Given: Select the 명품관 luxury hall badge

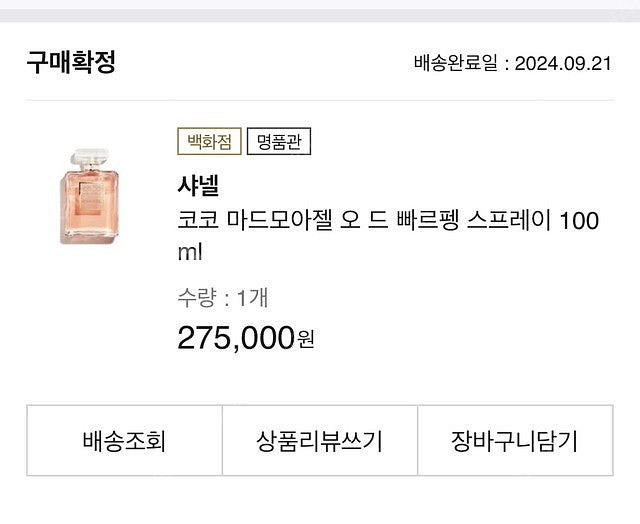Looking at the screenshot, I should click(x=279, y=142).
